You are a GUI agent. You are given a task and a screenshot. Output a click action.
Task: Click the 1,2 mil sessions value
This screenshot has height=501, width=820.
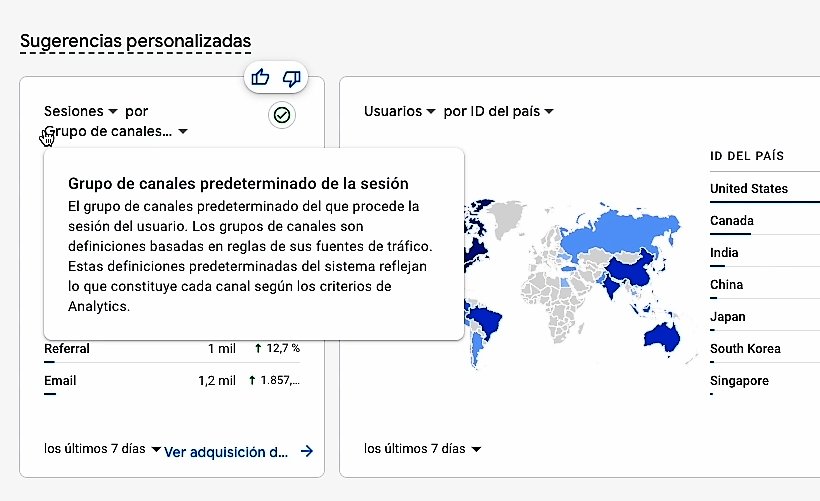pos(217,380)
